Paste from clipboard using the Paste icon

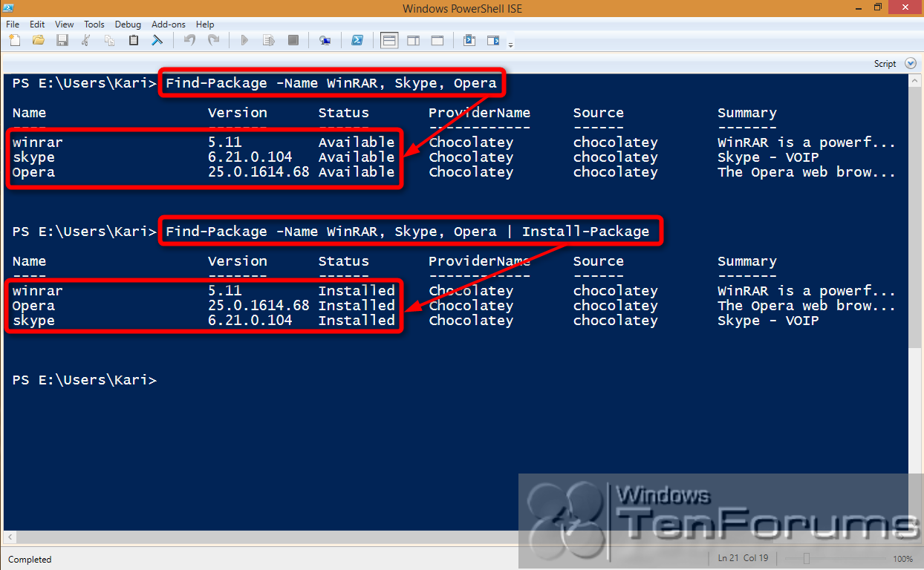tap(134, 40)
